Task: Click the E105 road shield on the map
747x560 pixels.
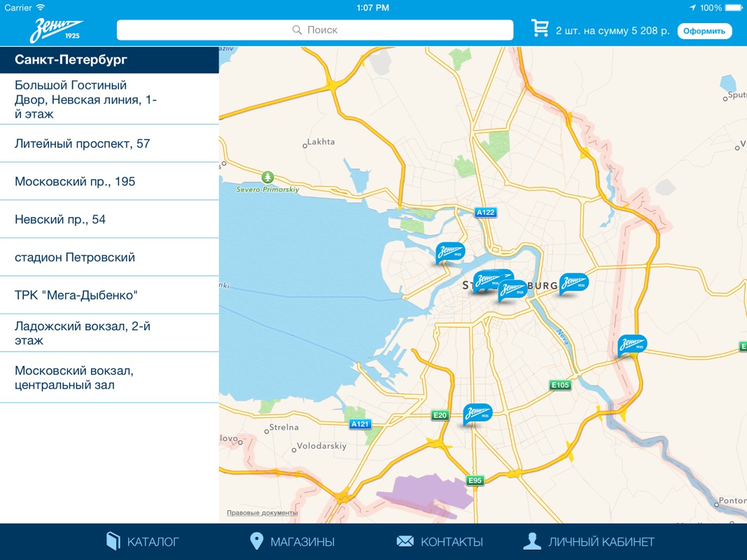Action: tap(560, 385)
